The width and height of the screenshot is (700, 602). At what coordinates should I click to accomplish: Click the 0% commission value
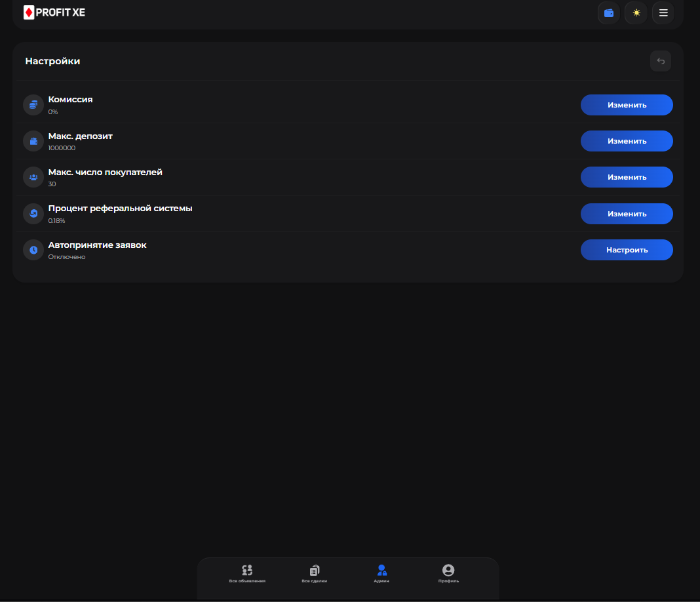click(x=53, y=112)
